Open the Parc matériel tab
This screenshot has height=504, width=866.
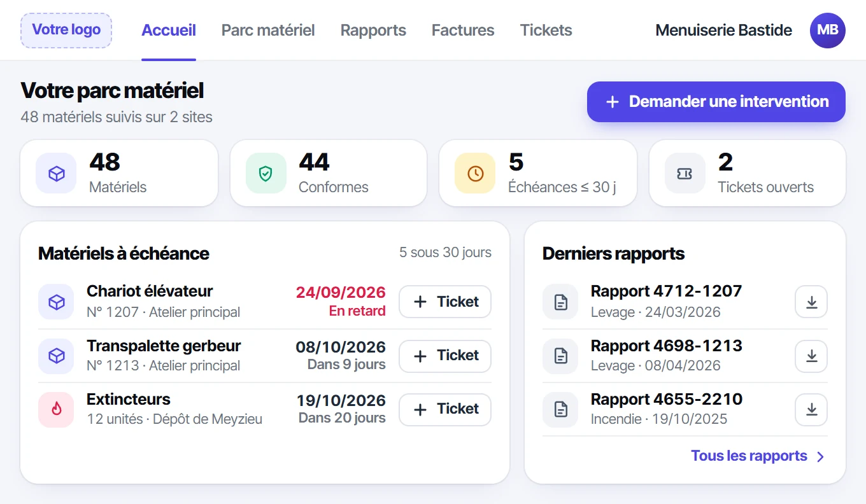(268, 30)
